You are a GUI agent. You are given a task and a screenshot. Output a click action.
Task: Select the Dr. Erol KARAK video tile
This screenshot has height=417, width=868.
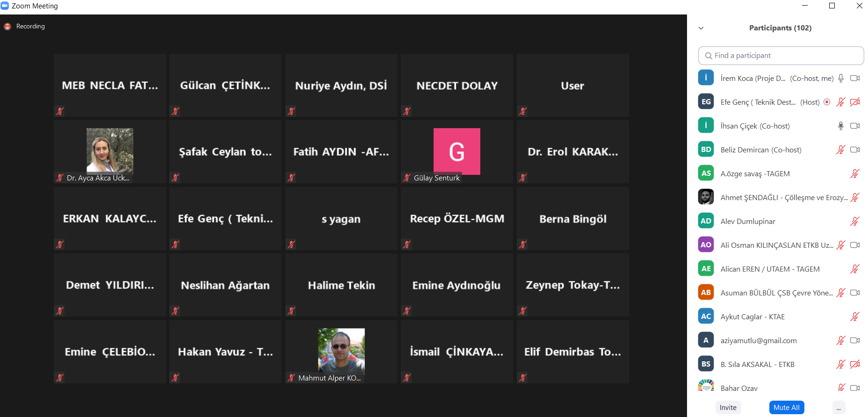(x=573, y=152)
